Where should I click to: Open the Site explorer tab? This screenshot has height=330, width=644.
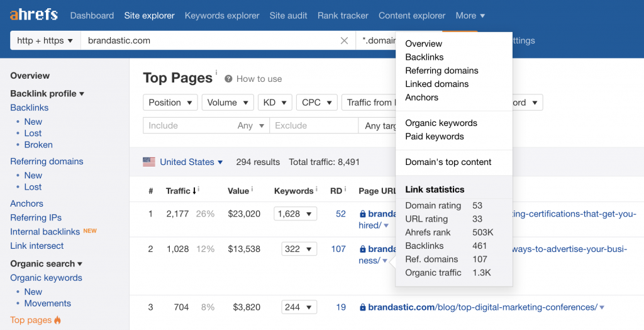(150, 16)
